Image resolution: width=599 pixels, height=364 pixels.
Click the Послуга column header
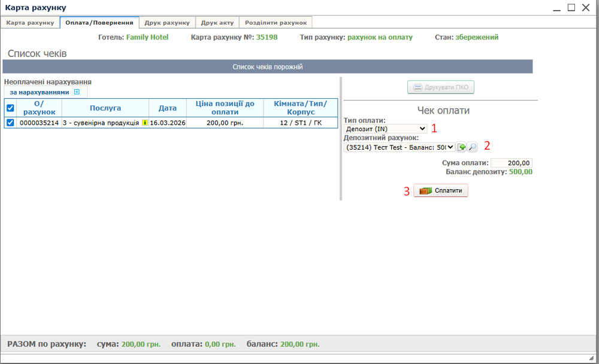point(105,108)
